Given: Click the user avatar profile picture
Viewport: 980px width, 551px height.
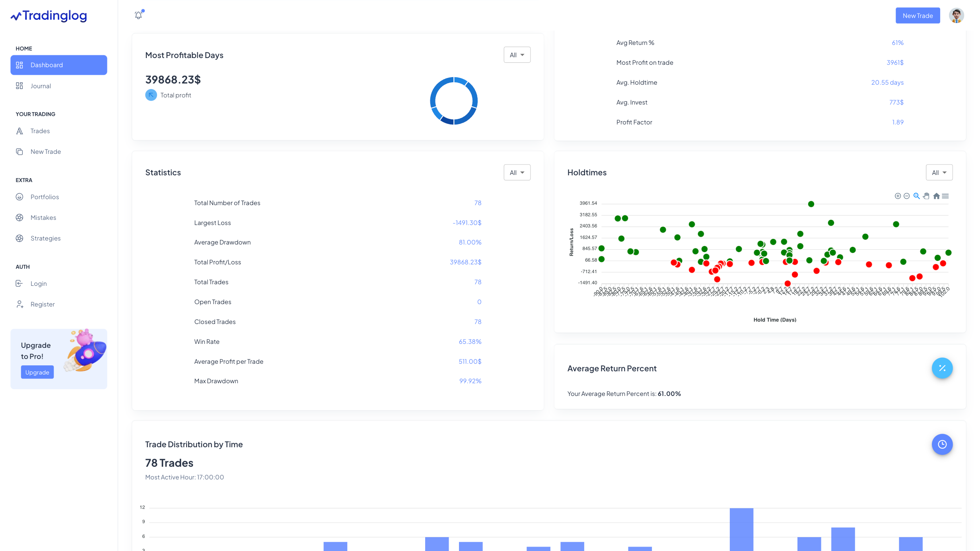Looking at the screenshot, I should click(x=957, y=16).
